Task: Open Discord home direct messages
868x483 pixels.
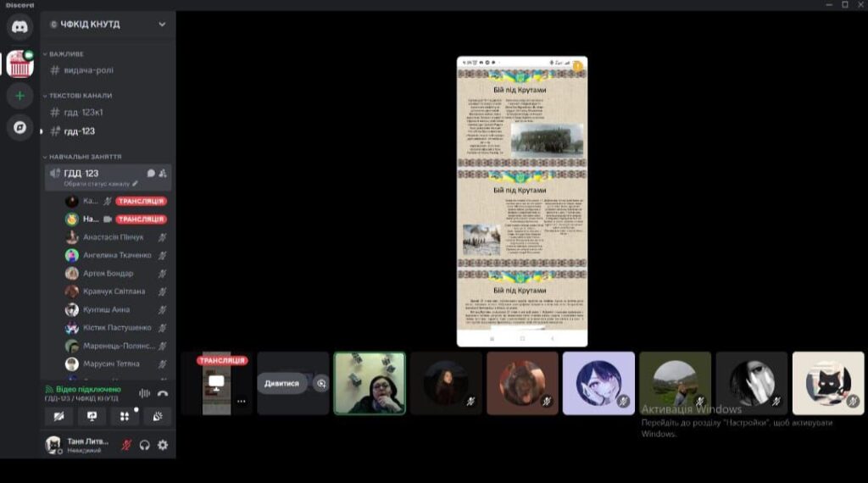Action: (x=20, y=27)
